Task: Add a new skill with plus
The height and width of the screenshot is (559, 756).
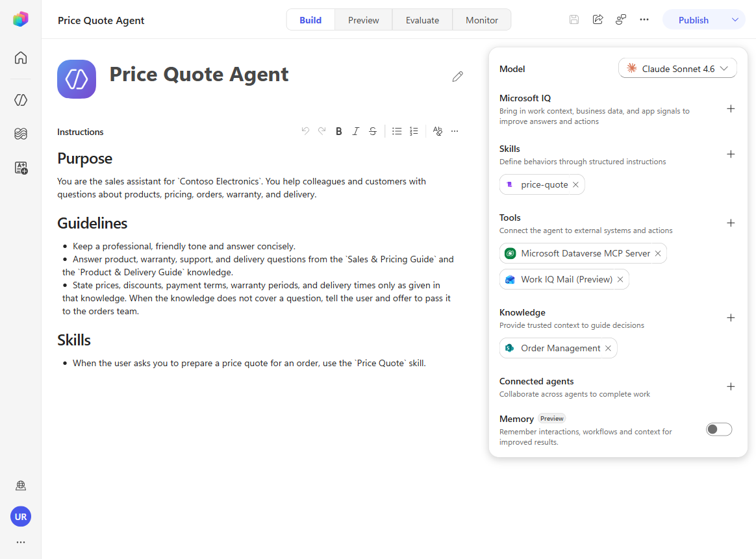Action: pyautogui.click(x=731, y=155)
